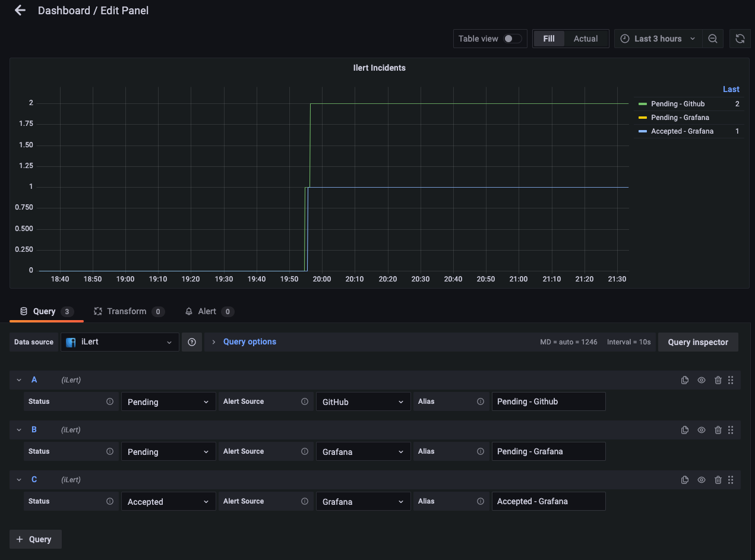This screenshot has height=560, width=755.
Task: Select Fill display mode
Action: 549,39
